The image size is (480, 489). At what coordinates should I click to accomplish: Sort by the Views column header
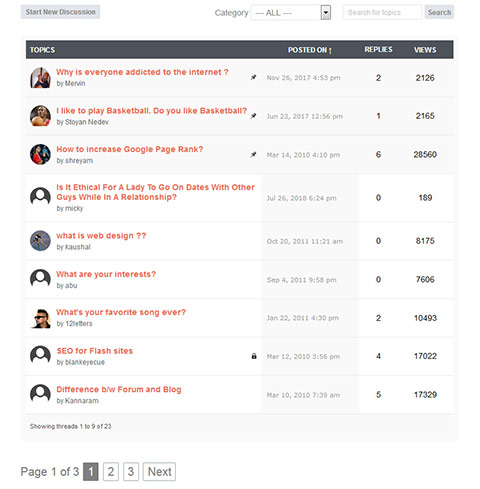point(425,50)
